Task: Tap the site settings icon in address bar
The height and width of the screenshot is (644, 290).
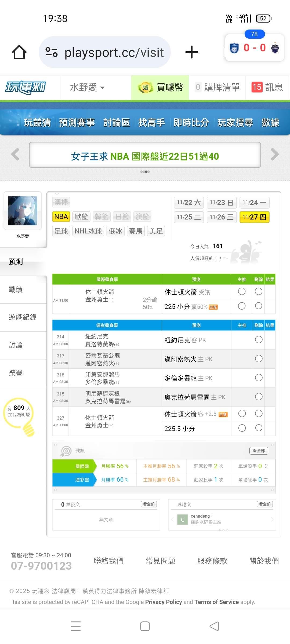Action: [52, 52]
